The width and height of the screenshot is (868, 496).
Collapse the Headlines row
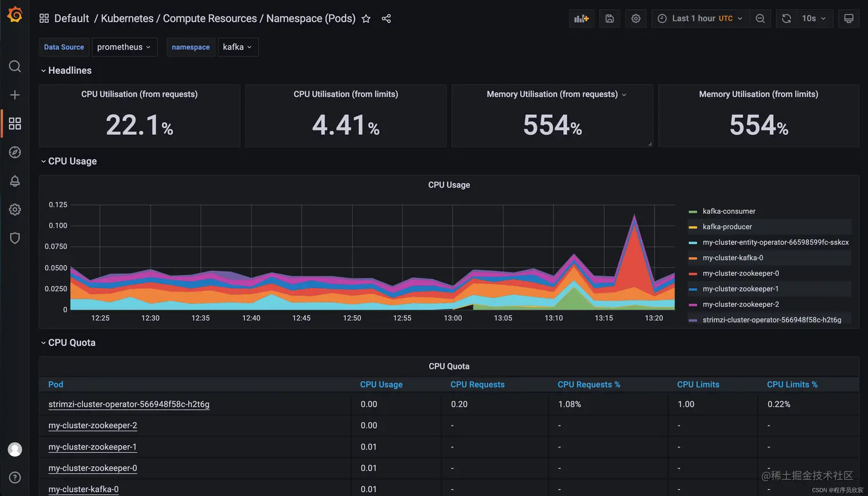pos(65,71)
